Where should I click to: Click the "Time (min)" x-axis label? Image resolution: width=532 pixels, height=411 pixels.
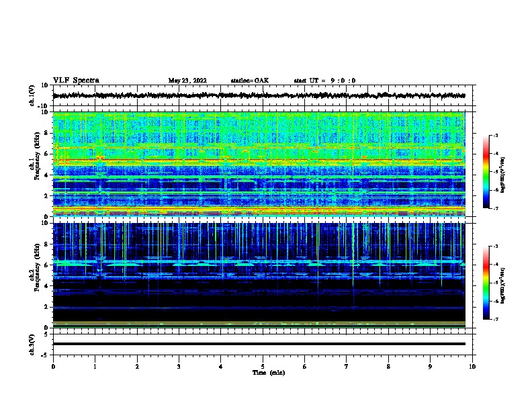[269, 373]
